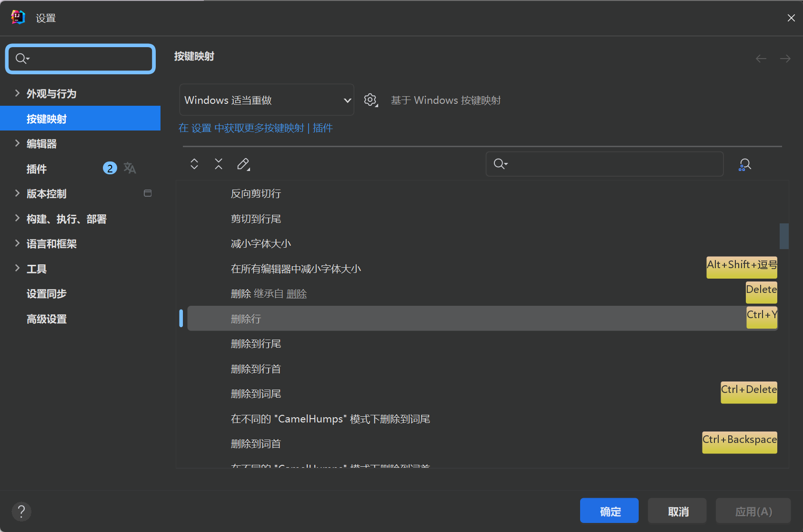Click the Alt+Shift+逗号 shortcut label
The image size is (803, 532).
pos(742,267)
